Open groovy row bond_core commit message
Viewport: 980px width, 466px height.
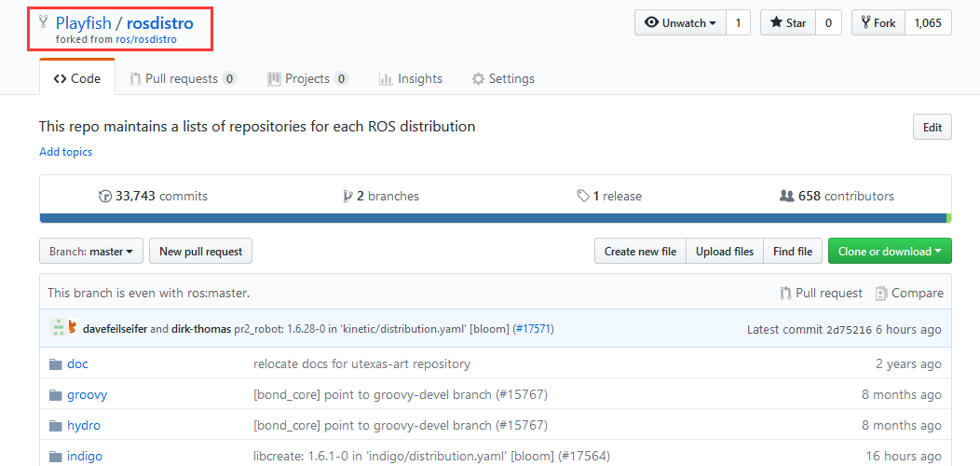click(401, 394)
